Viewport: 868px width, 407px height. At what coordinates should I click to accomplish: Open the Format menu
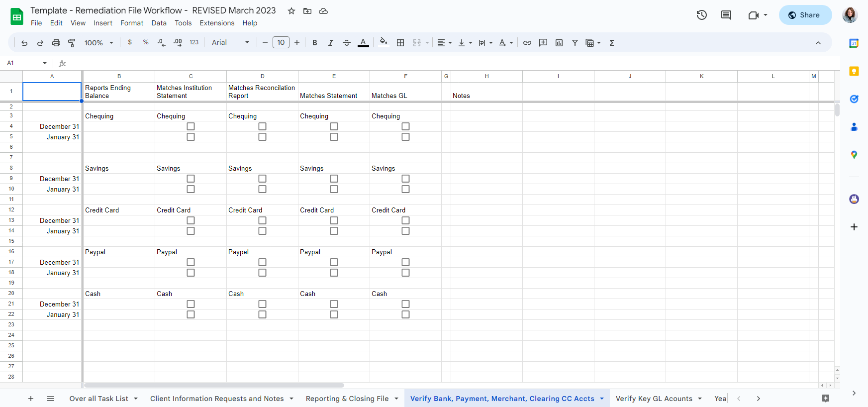(132, 23)
